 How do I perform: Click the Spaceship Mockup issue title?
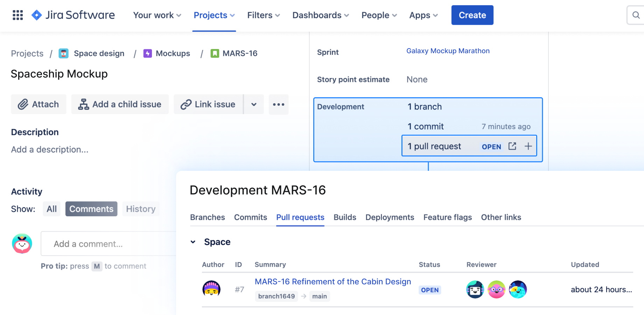point(59,74)
